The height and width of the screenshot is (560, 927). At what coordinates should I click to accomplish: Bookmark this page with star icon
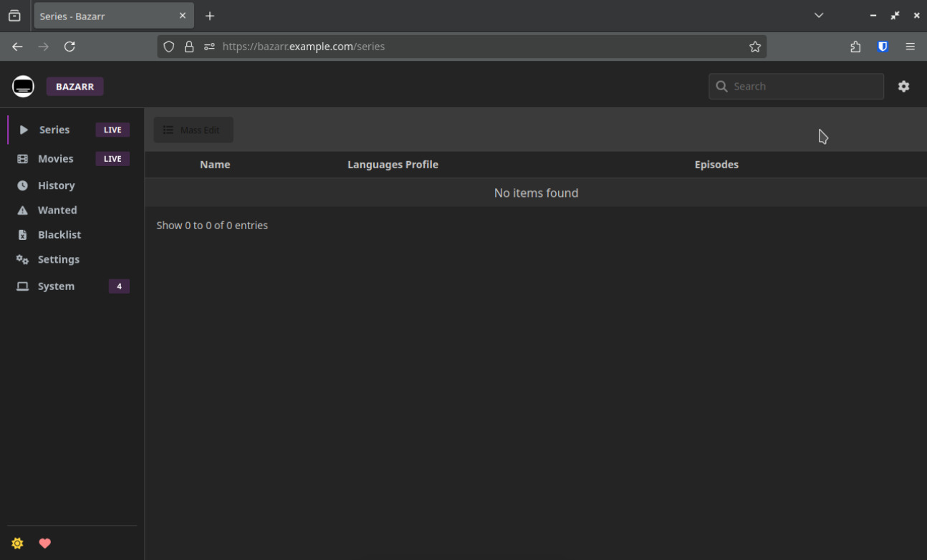[755, 47]
